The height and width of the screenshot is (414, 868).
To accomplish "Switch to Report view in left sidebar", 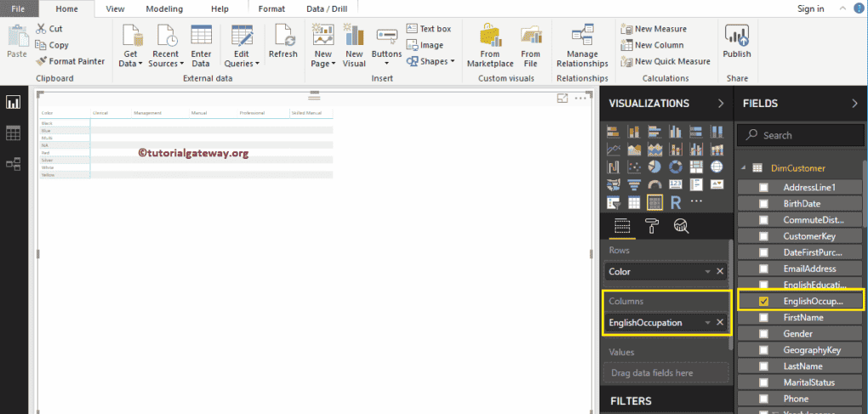I will (14, 102).
